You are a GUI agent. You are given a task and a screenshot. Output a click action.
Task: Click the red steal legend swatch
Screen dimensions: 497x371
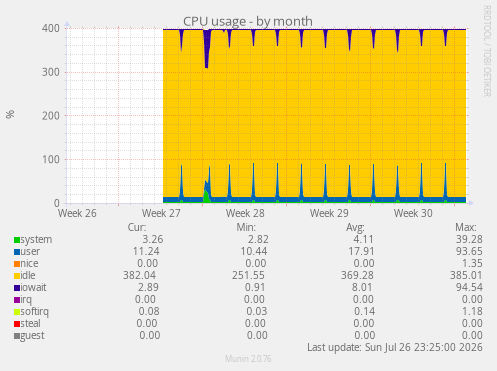17,324
